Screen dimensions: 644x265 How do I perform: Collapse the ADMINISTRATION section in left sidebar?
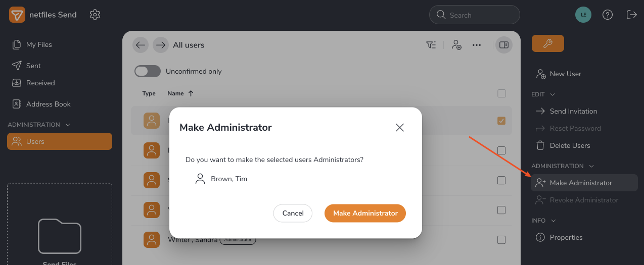pyautogui.click(x=68, y=125)
